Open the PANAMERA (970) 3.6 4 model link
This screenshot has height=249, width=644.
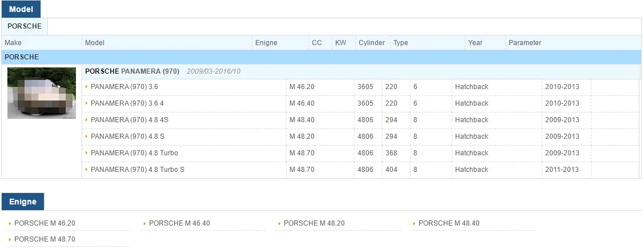click(x=127, y=103)
